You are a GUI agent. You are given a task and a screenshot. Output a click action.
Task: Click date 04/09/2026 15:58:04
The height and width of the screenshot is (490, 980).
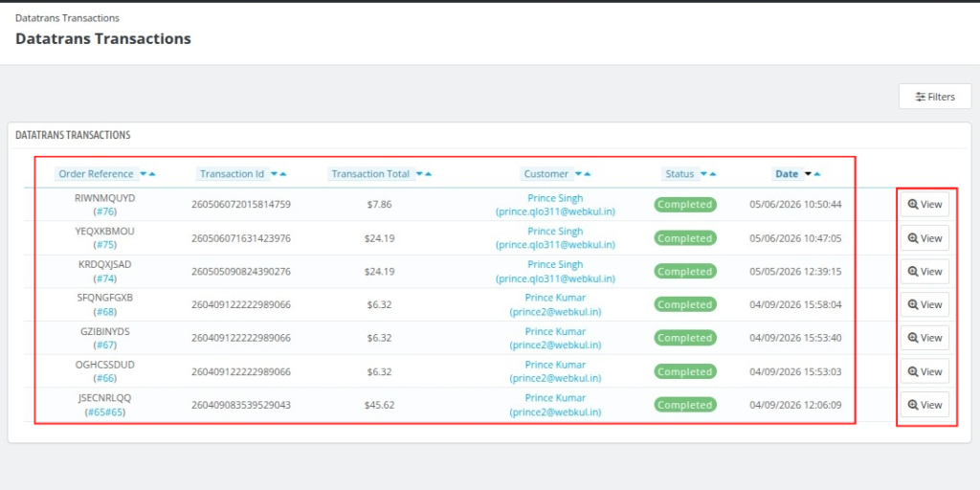coord(795,304)
